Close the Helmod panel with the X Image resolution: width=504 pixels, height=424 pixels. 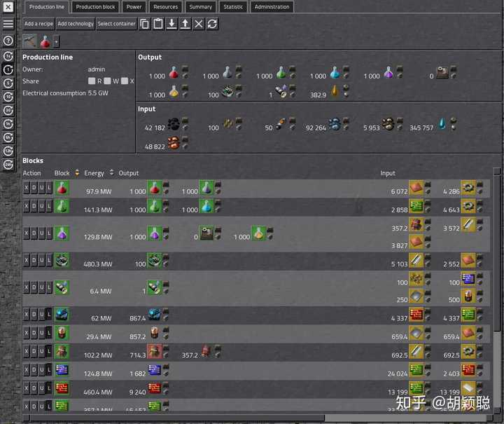[x=8, y=7]
